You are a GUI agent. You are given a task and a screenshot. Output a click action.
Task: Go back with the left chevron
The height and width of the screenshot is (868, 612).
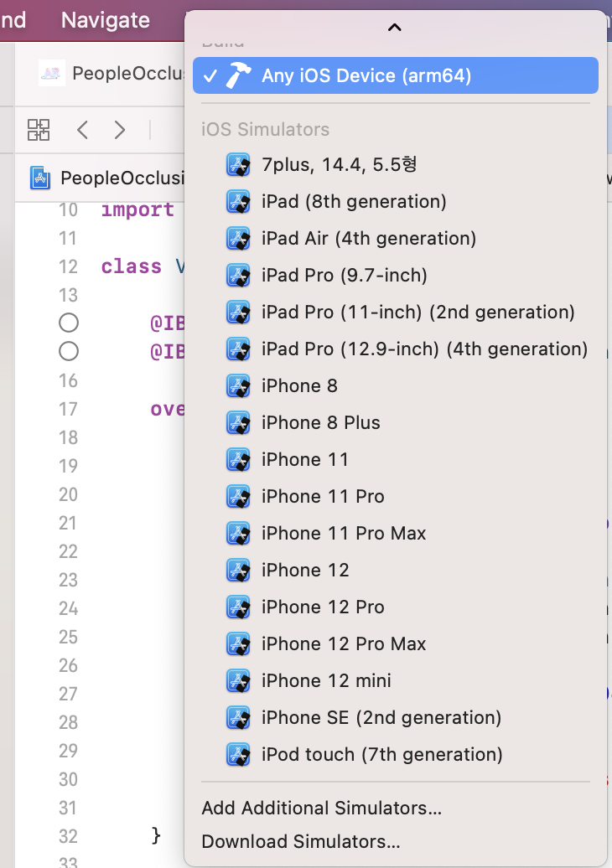pyautogui.click(x=82, y=130)
